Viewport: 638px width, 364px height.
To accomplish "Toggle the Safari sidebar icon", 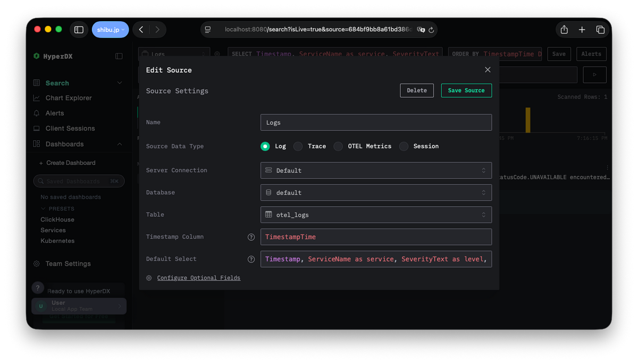I will point(79,30).
